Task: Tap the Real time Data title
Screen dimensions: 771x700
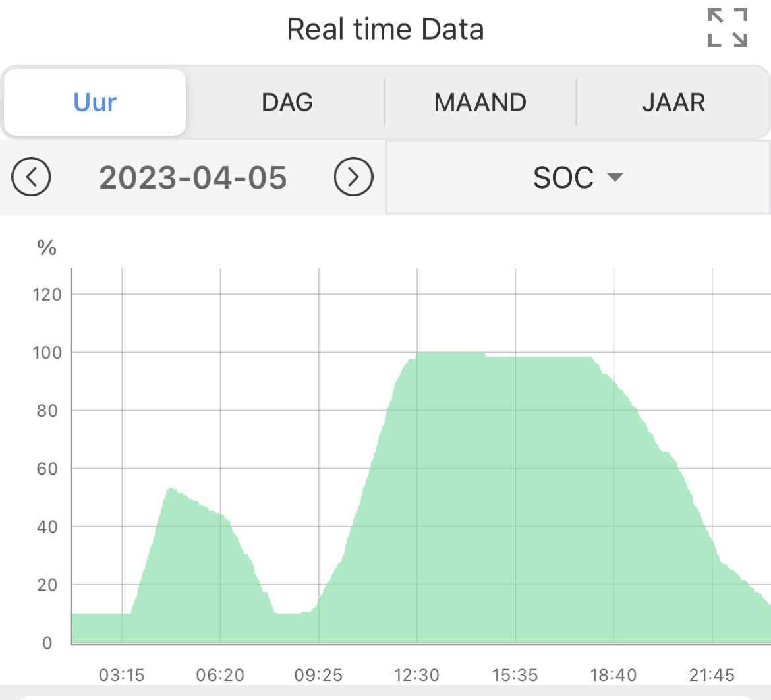Action: [385, 29]
